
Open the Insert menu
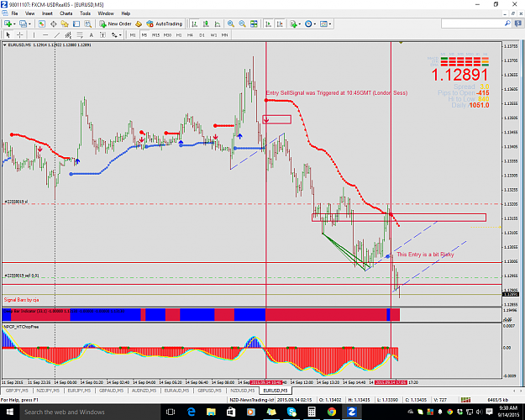click(47, 13)
